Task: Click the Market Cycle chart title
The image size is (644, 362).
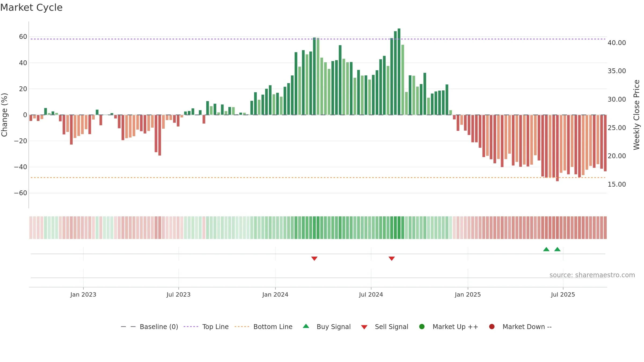Action: point(31,8)
